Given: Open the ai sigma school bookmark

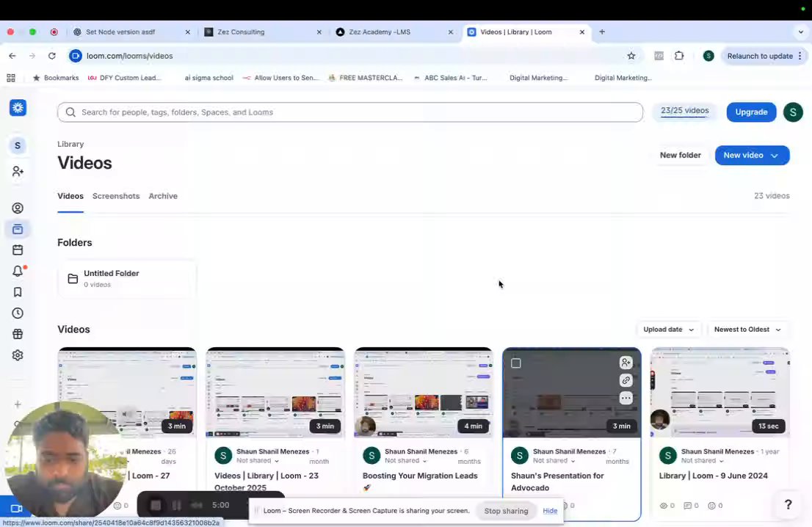Looking at the screenshot, I should pyautogui.click(x=209, y=78).
